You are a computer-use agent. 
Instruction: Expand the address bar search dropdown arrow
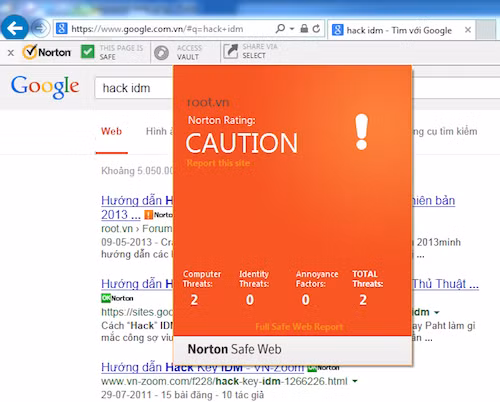click(292, 29)
